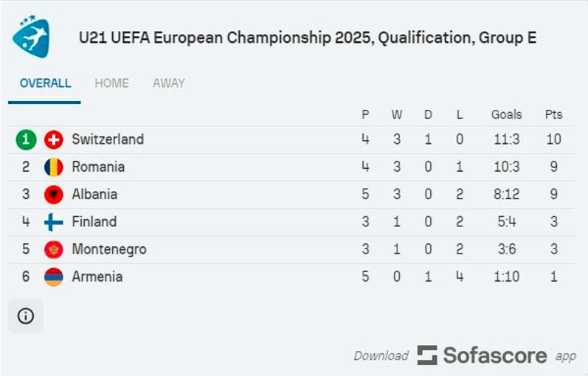Click the UEFA U21 championship logo

pos(30,36)
